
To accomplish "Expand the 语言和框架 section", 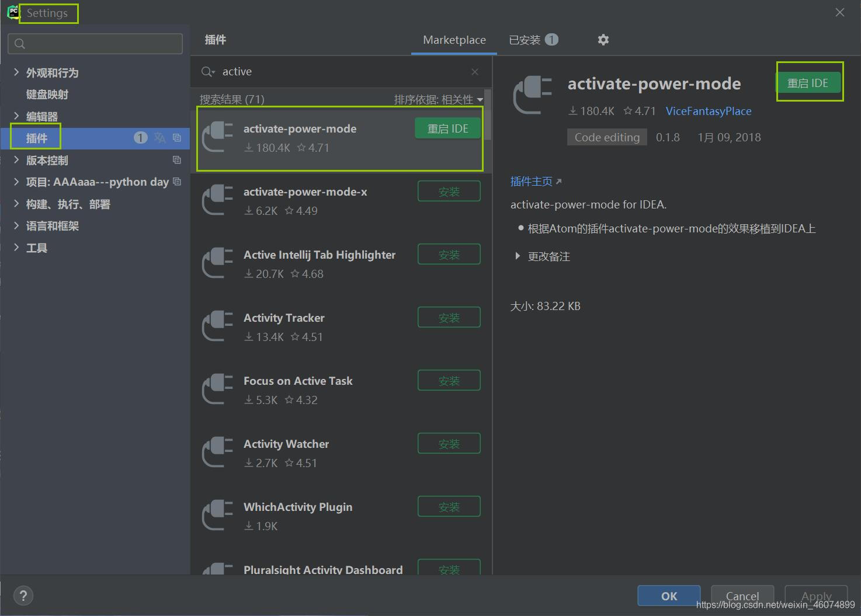I will [x=16, y=225].
